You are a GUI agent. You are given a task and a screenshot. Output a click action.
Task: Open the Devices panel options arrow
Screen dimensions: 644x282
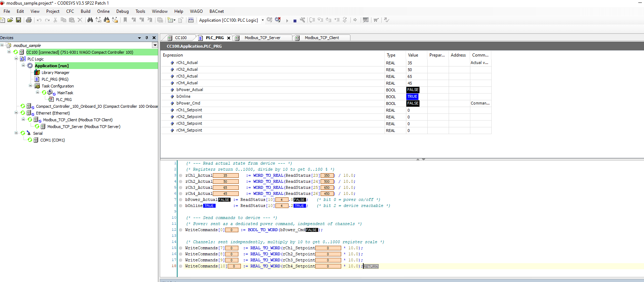point(139,38)
